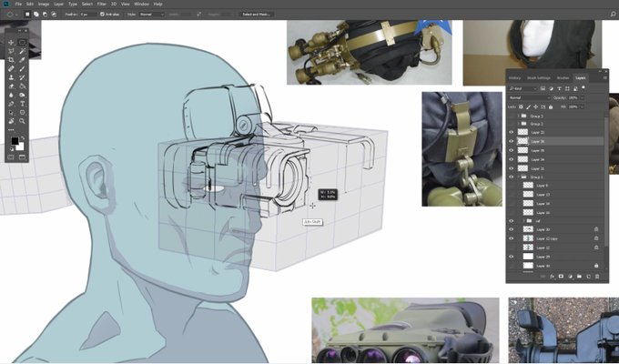The height and width of the screenshot is (364, 619).
Task: Filter layers by type layers icon
Action: pyautogui.click(x=559, y=89)
